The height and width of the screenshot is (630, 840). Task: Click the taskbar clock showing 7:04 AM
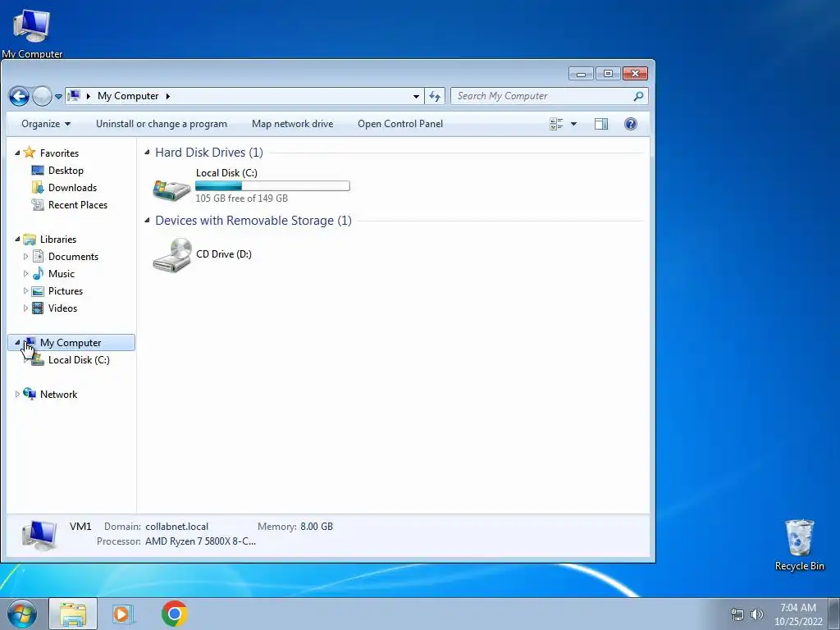[798, 614]
